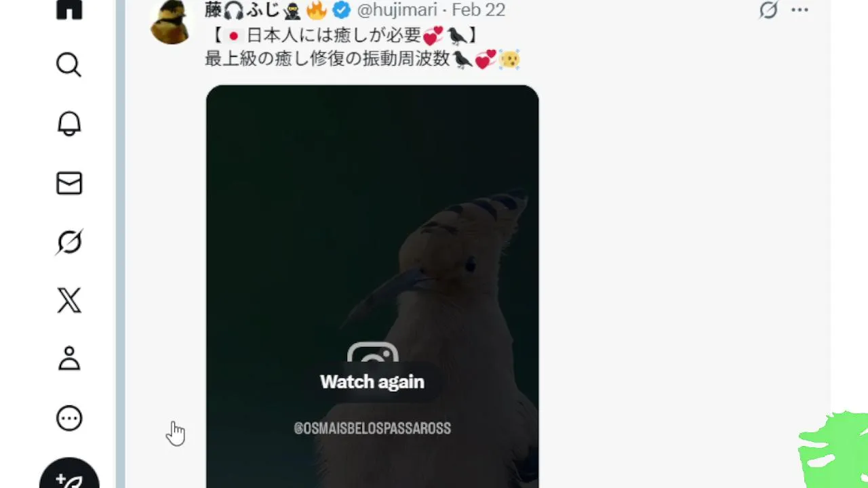Open the Profile person icon
868x488 pixels.
click(x=69, y=359)
